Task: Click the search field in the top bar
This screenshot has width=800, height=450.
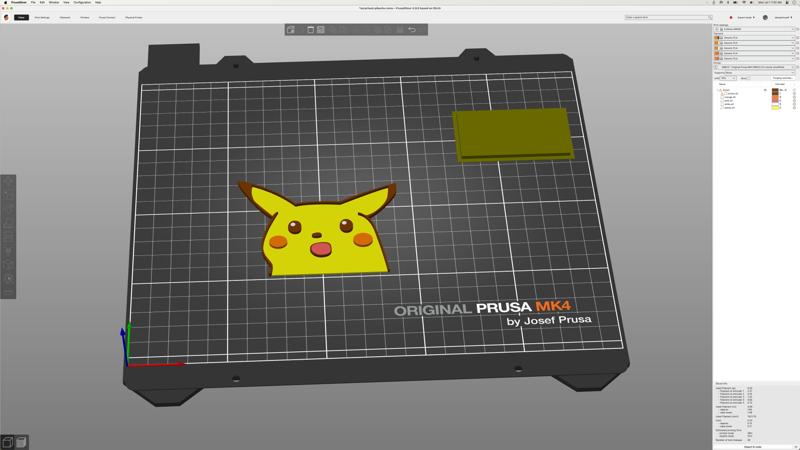Action: [668, 17]
